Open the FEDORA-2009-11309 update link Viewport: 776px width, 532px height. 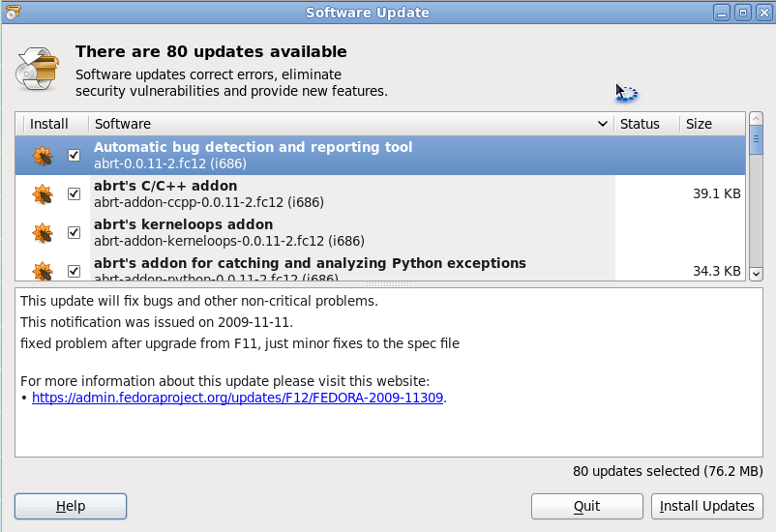(238, 398)
